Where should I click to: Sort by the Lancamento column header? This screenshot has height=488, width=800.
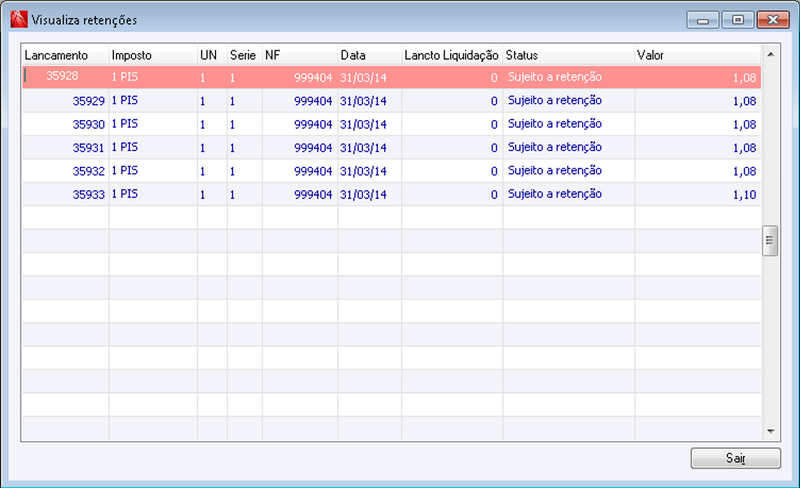pos(65,55)
